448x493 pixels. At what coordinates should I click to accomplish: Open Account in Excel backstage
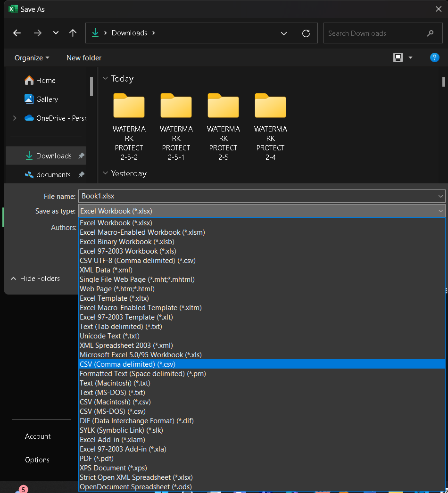[x=38, y=436]
